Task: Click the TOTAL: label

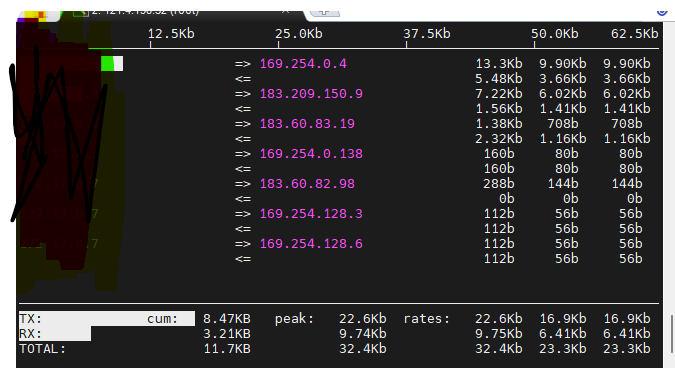Action: pyautogui.click(x=42, y=349)
